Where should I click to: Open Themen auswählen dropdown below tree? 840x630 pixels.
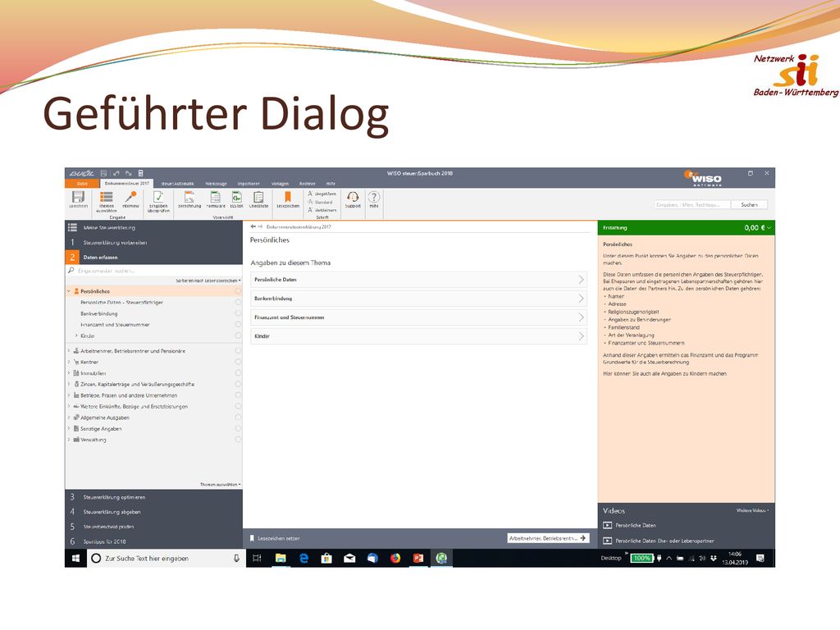220,484
